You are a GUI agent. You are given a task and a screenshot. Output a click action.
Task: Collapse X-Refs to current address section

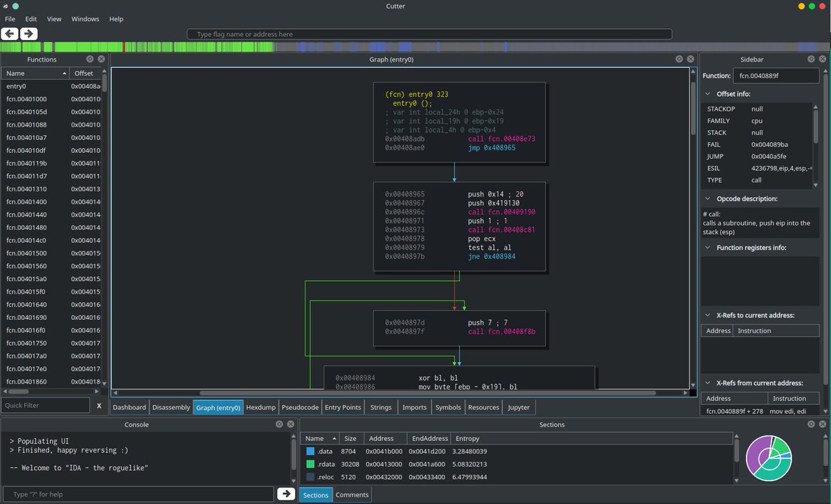[707, 315]
